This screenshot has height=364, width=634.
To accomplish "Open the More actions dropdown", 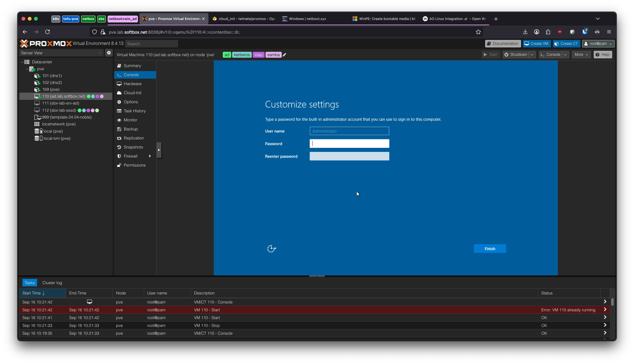I will 581,54.
